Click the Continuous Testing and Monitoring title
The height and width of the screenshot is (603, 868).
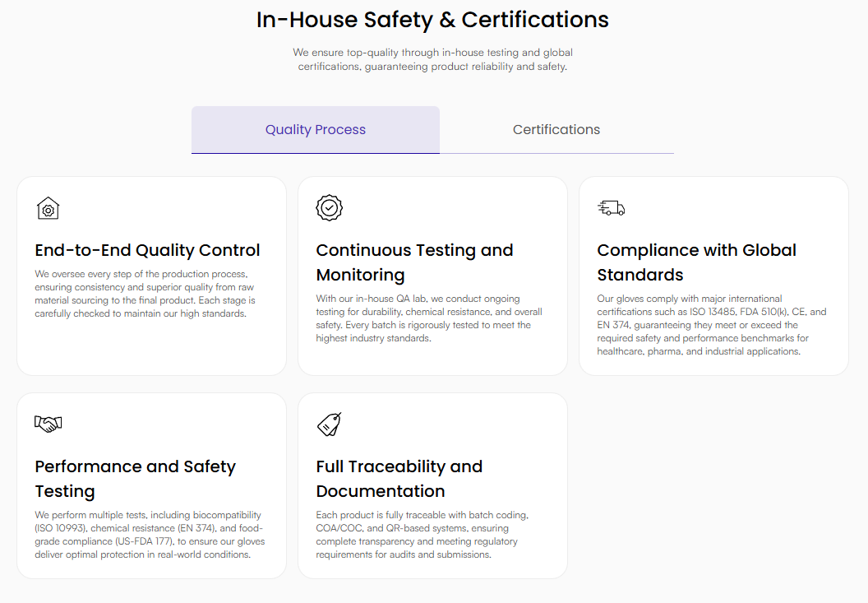pyautogui.click(x=414, y=262)
